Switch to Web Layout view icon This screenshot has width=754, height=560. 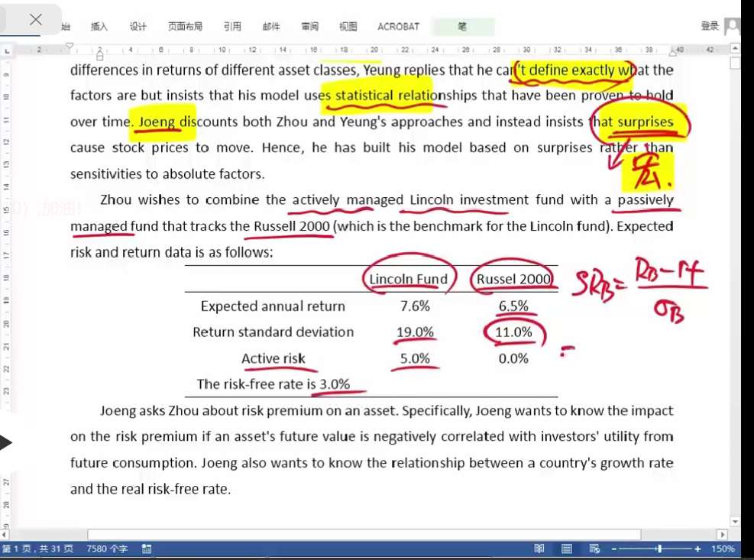coord(594,549)
